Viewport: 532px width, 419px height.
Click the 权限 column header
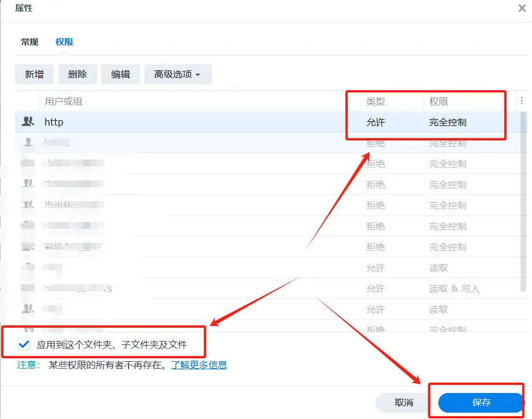point(438,101)
